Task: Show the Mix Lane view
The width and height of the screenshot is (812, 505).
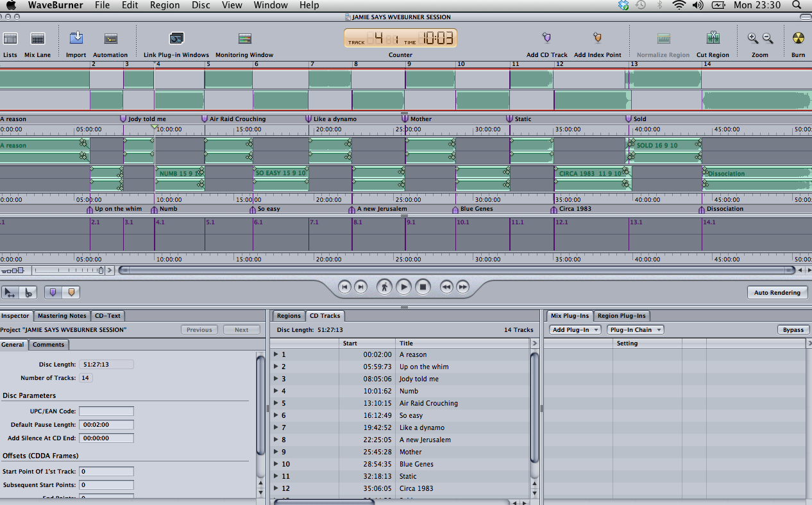Action: pos(37,39)
